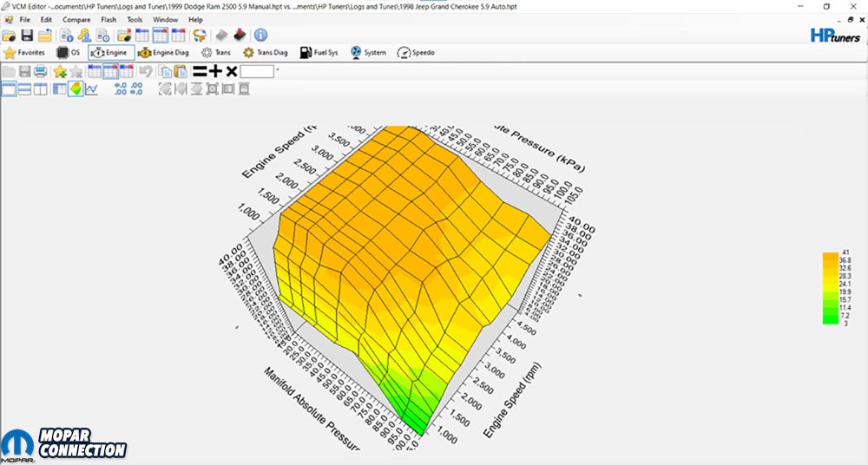This screenshot has width=868, height=465.
Task: Open the Engine Diag section
Action: click(x=163, y=53)
